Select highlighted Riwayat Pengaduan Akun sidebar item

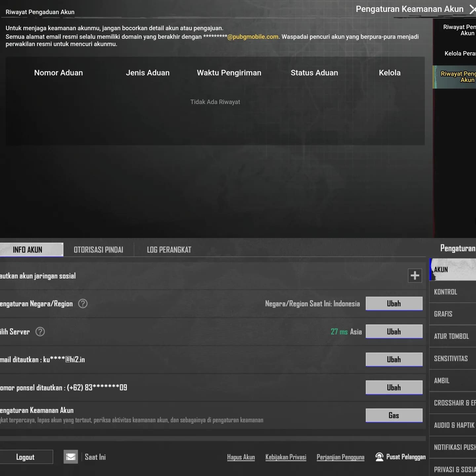[x=455, y=77]
